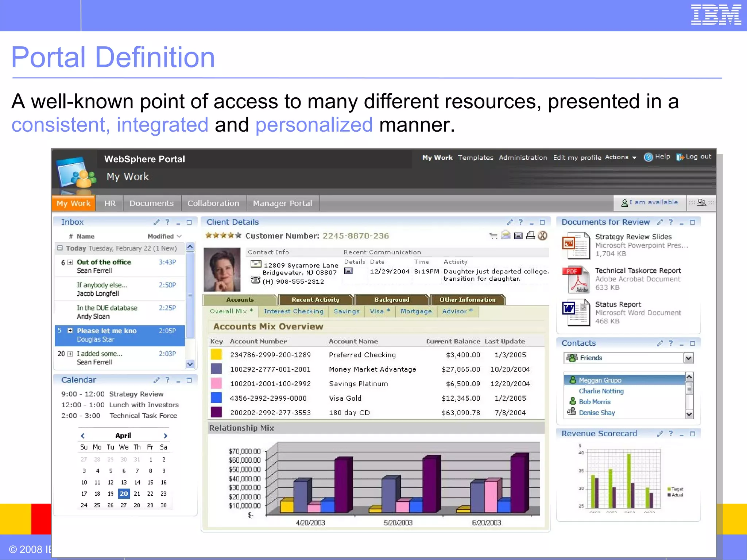Select Meggan Grupo in Contacts list

click(625, 380)
